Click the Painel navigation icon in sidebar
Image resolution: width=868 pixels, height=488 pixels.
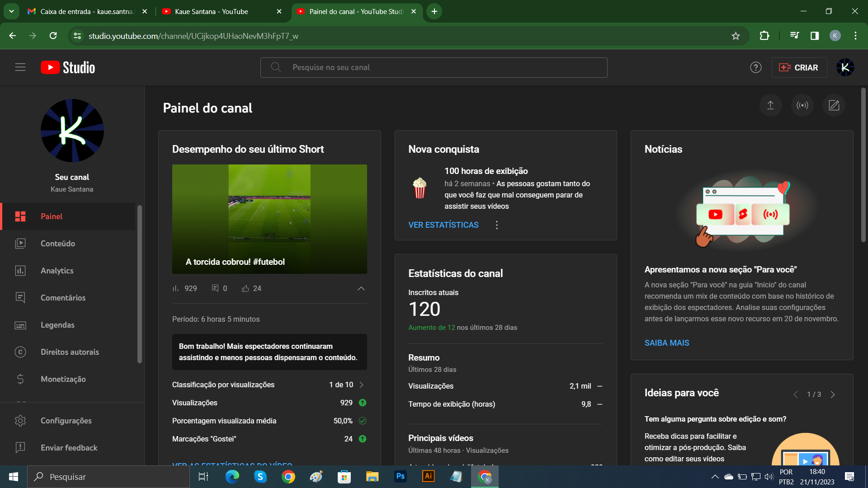pyautogui.click(x=20, y=216)
